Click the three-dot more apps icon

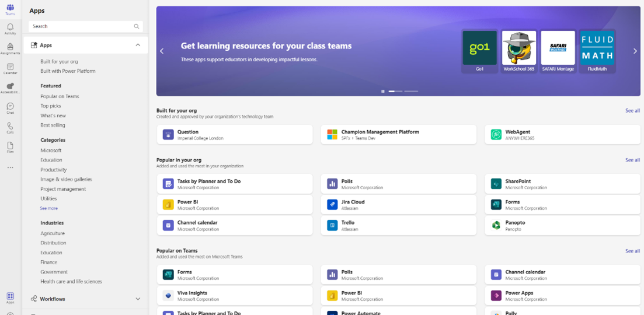coord(10,167)
